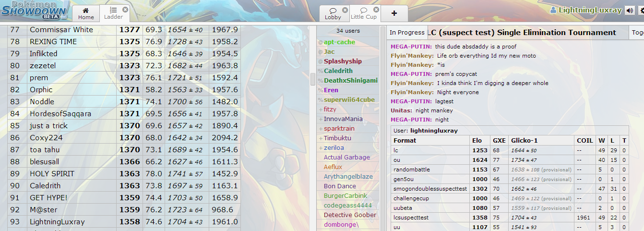Toggle the tournament panel at right edge
The image size is (644, 231).
637,33
